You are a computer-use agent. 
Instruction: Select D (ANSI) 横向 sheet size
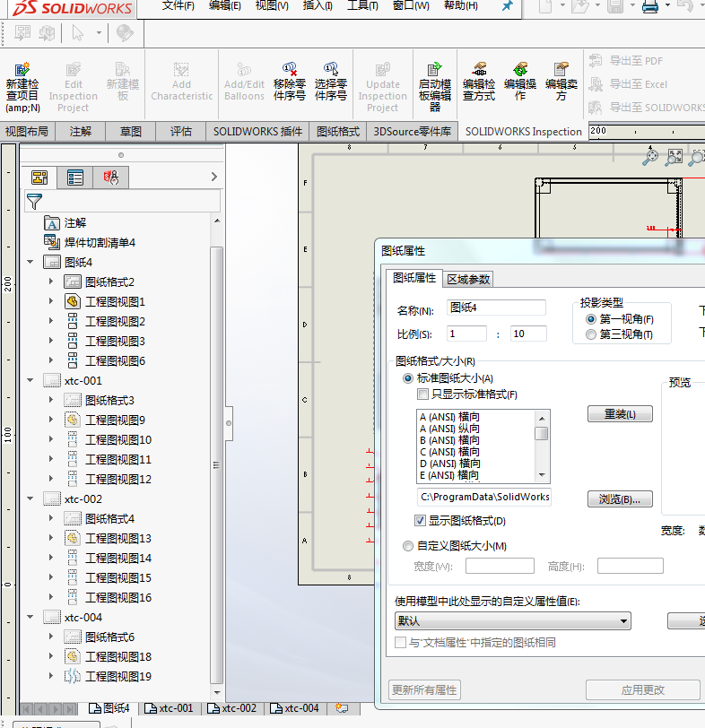coord(450,464)
